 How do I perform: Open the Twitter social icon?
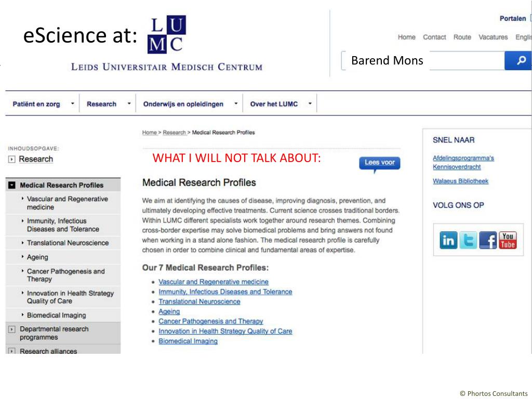click(468, 240)
